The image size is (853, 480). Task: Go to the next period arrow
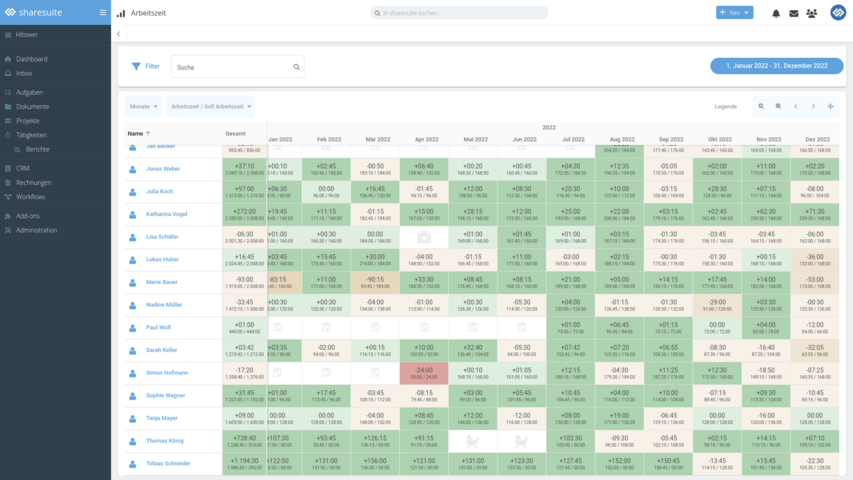813,106
